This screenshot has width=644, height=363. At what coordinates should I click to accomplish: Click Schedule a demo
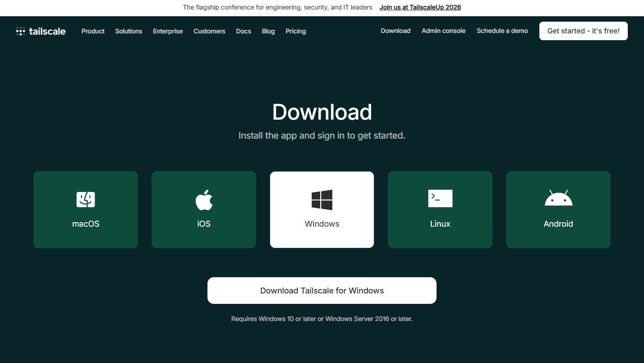(502, 31)
